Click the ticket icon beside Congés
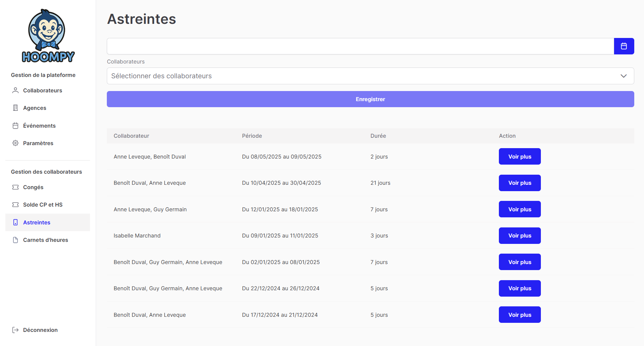The height and width of the screenshot is (346, 644). click(15, 187)
